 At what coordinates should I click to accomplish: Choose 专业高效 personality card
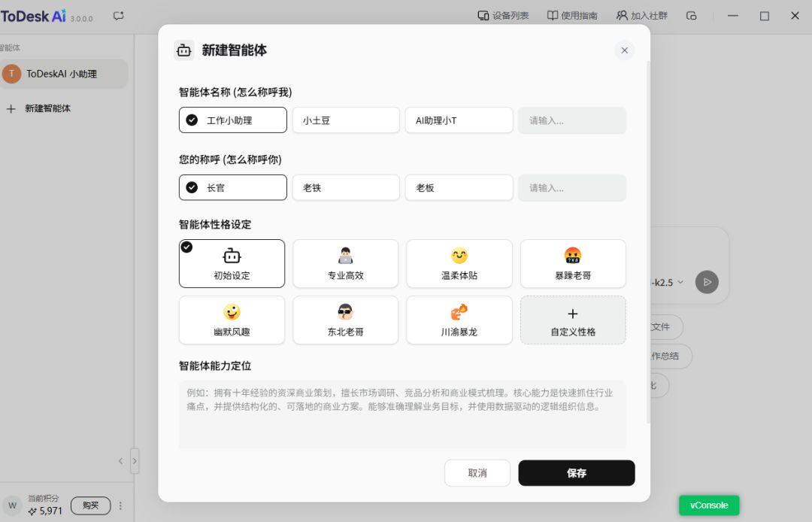tap(345, 263)
